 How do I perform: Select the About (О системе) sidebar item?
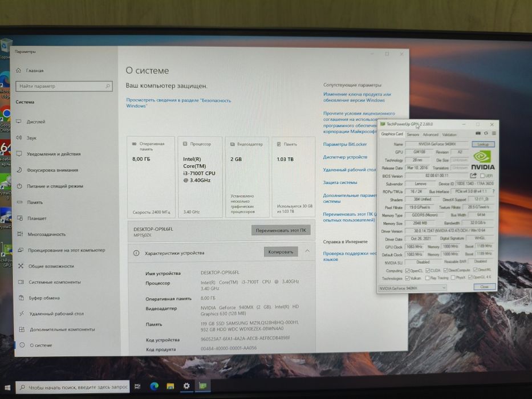coord(40,345)
